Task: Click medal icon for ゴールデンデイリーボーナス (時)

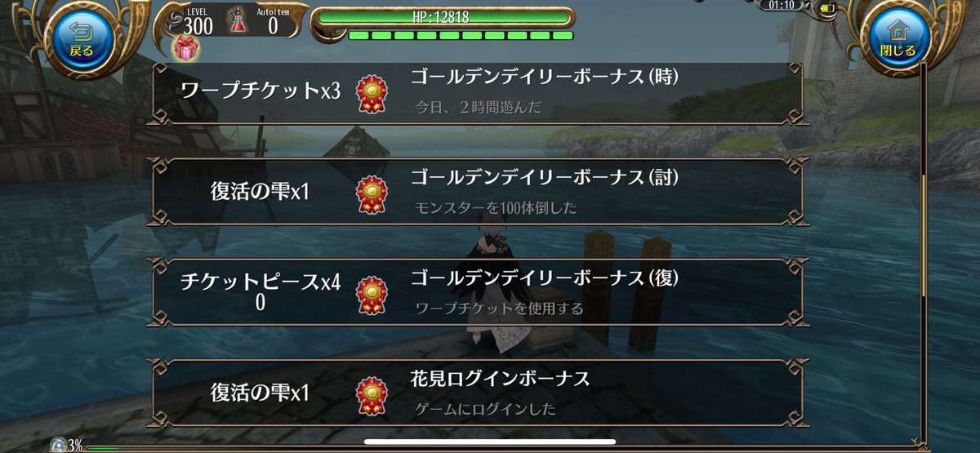Action: (x=372, y=94)
